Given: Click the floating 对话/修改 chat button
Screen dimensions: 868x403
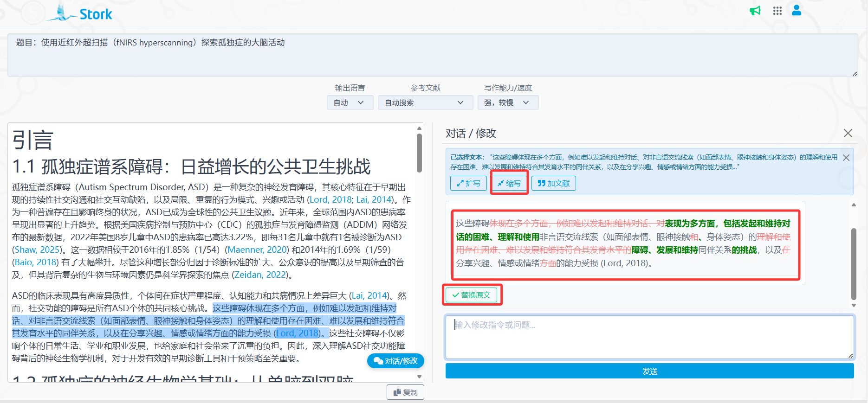Looking at the screenshot, I should (395, 361).
